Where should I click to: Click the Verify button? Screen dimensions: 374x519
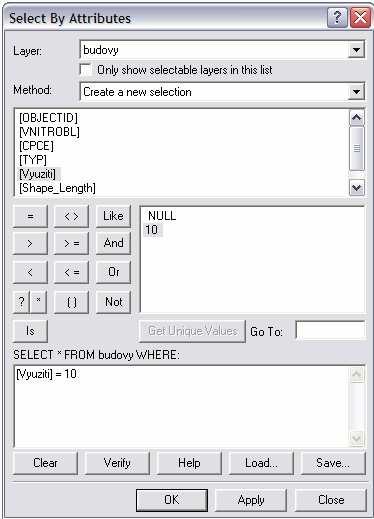tap(117, 463)
